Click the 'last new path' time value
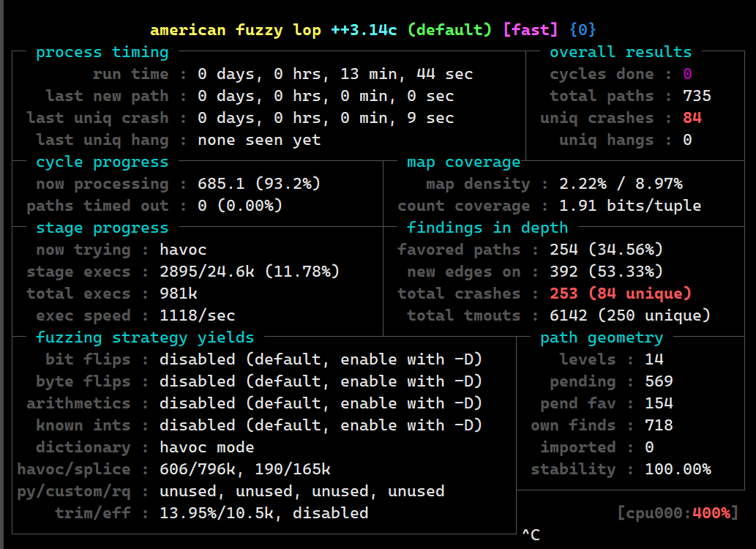The height and width of the screenshot is (549, 756). (x=326, y=96)
